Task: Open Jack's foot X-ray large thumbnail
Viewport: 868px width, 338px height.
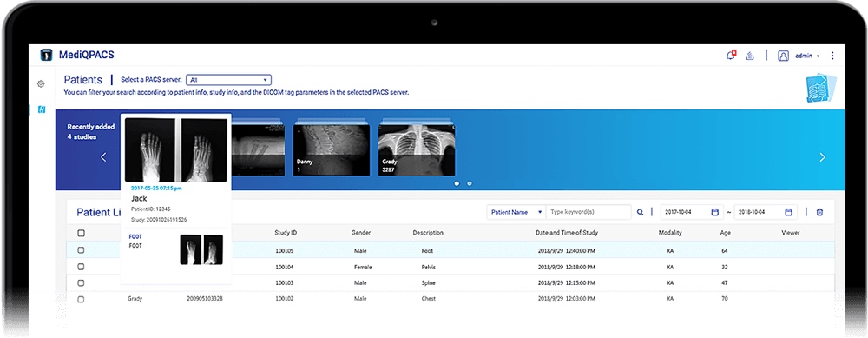Action: (175, 150)
